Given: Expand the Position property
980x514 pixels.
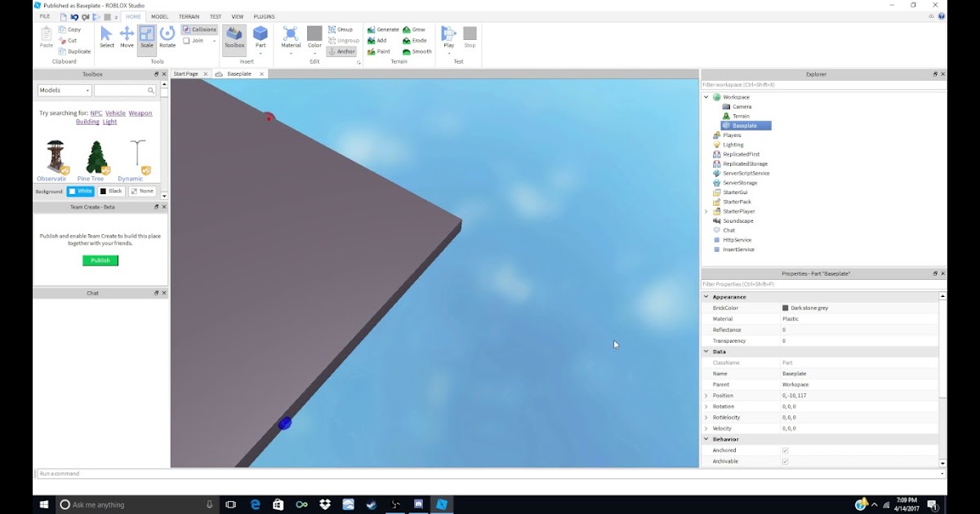Looking at the screenshot, I should pyautogui.click(x=706, y=396).
